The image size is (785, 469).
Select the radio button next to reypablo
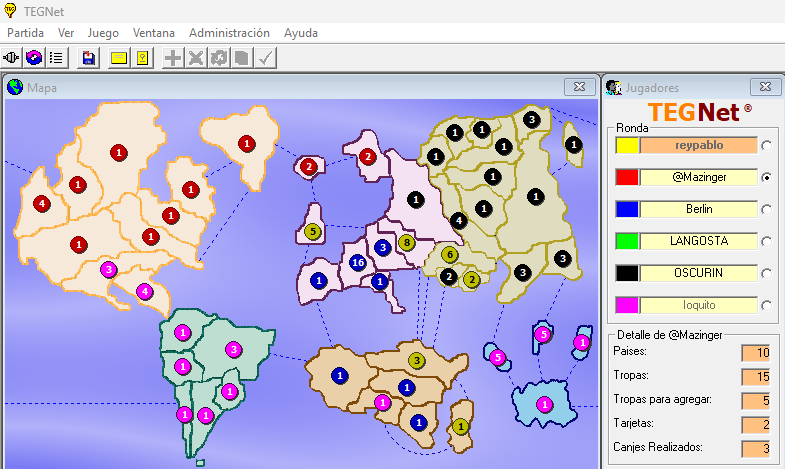coord(767,146)
